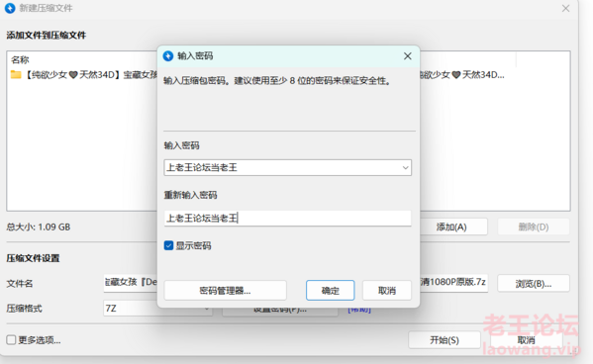
Task: Click 取消 in the password dialog
Action: click(387, 290)
